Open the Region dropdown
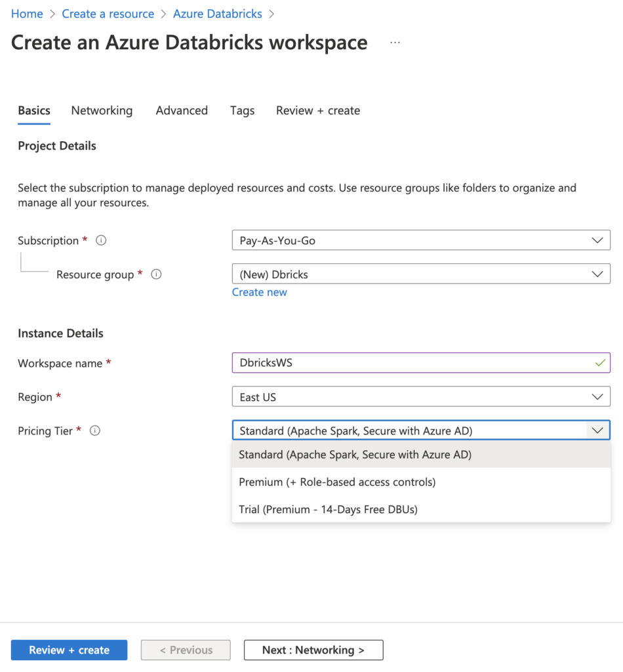Image resolution: width=623 pixels, height=672 pixels. (x=420, y=397)
